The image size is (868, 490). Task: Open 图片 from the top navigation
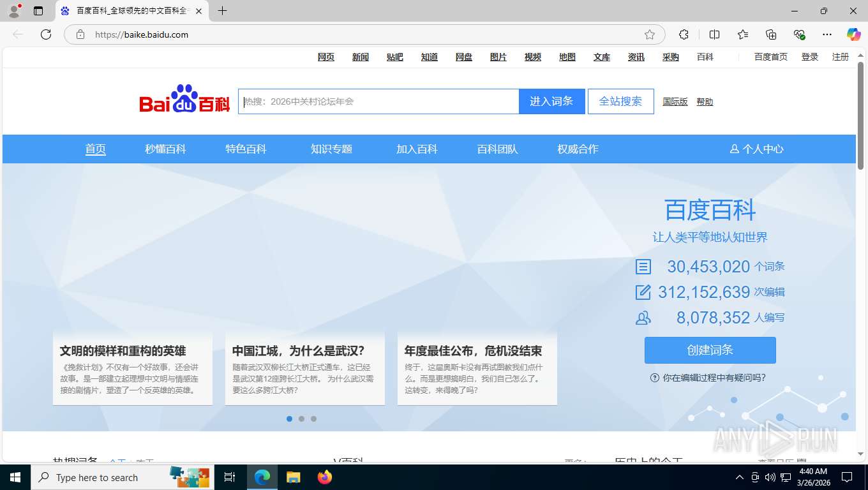498,57
